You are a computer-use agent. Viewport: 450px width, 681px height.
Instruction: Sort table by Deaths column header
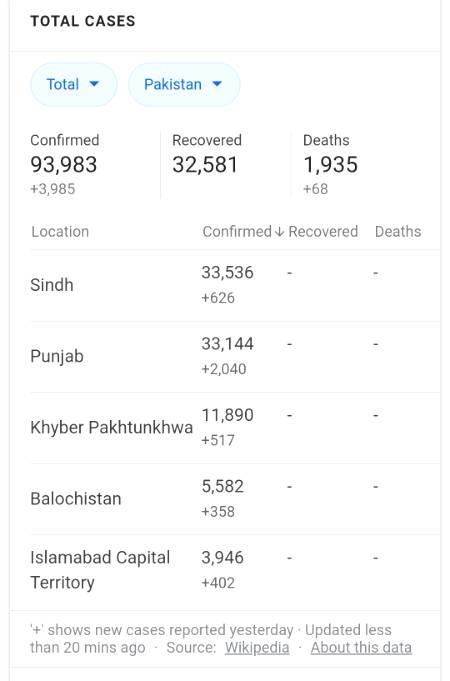pyautogui.click(x=398, y=231)
